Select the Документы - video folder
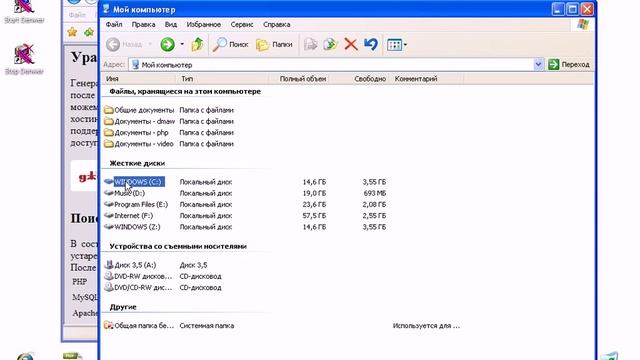640x360 pixels. pos(138,144)
